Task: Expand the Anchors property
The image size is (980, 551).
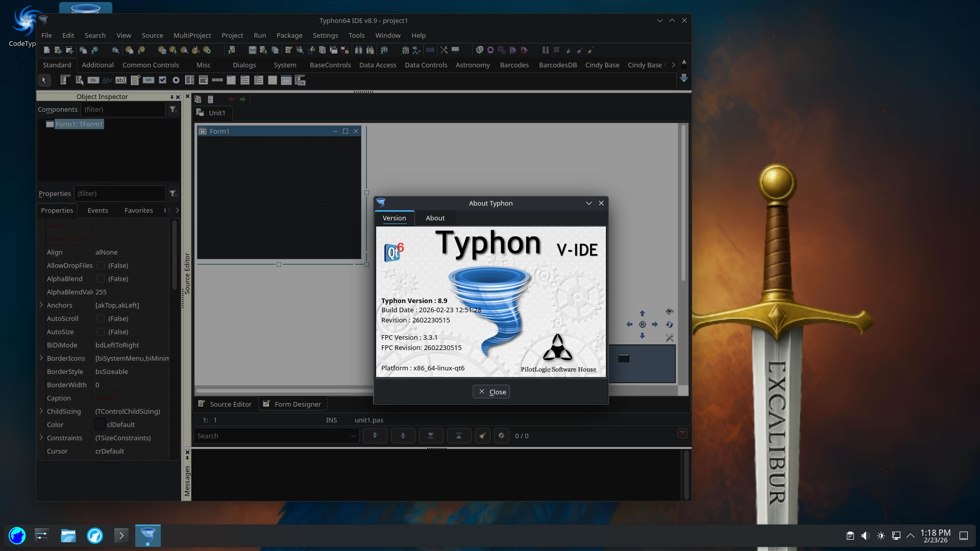Action: (41, 305)
